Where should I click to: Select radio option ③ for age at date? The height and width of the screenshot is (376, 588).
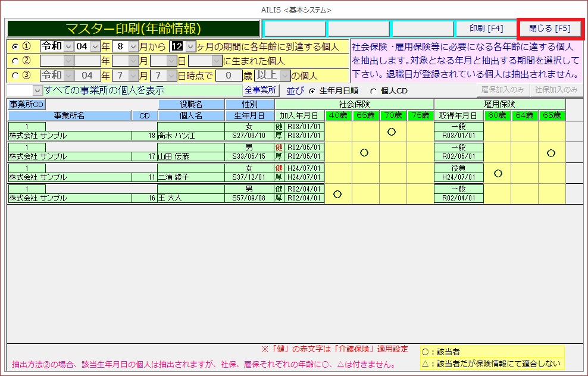coord(15,76)
